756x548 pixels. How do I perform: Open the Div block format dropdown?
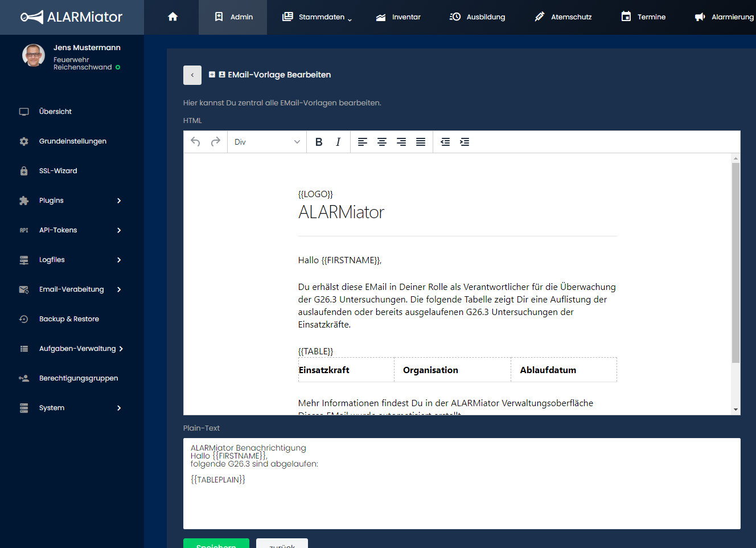267,142
